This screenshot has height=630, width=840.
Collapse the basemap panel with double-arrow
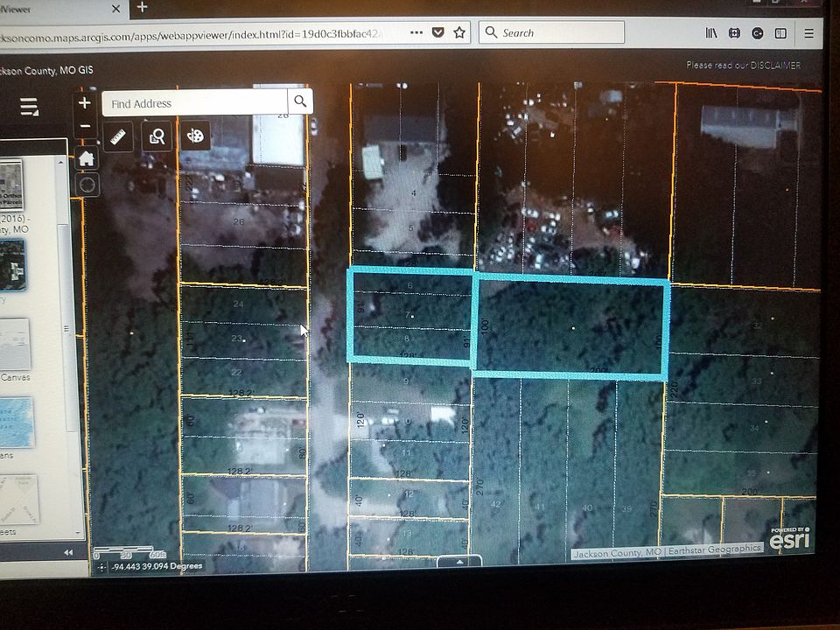coord(69,553)
